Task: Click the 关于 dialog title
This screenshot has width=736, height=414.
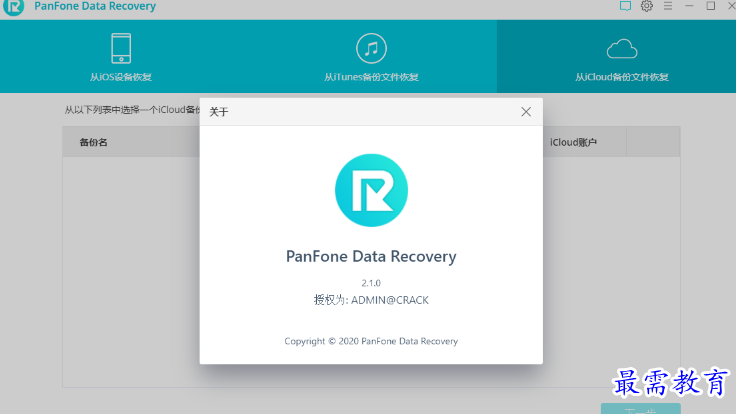Action: point(219,112)
